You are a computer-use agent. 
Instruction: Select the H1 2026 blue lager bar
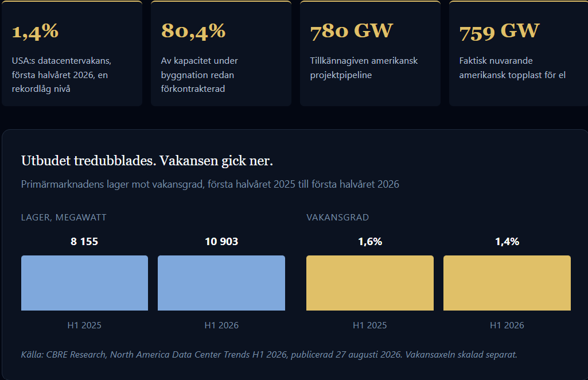click(221, 283)
